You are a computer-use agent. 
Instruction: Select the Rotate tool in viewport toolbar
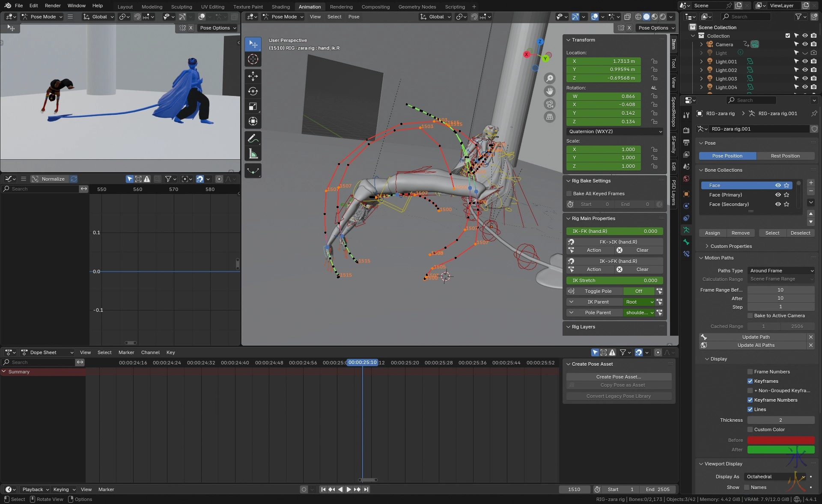point(253,91)
